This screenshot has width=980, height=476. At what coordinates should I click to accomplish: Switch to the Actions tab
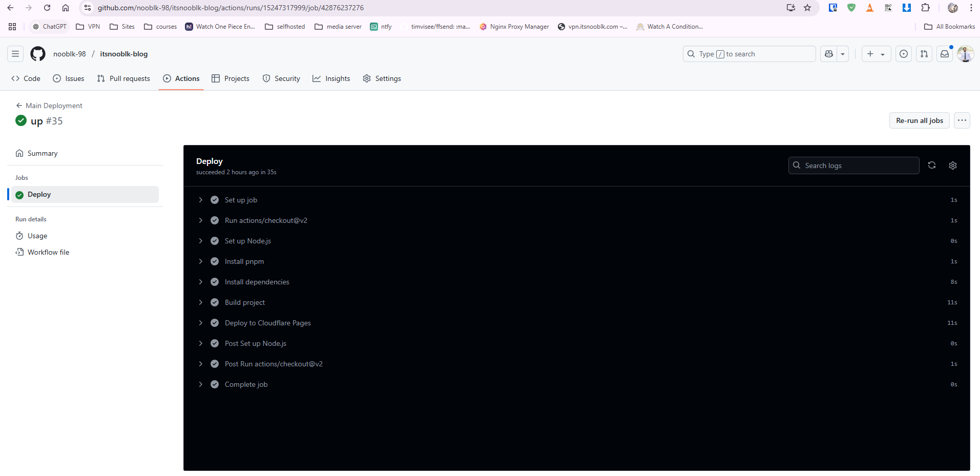click(x=181, y=78)
